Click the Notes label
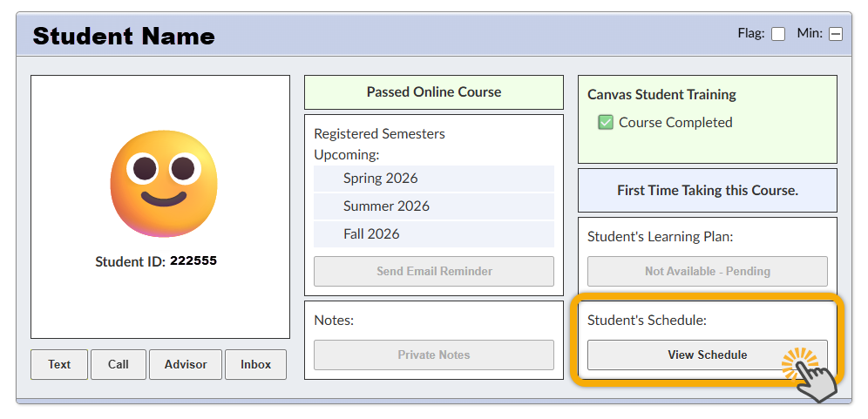The image size is (868, 419). [333, 321]
